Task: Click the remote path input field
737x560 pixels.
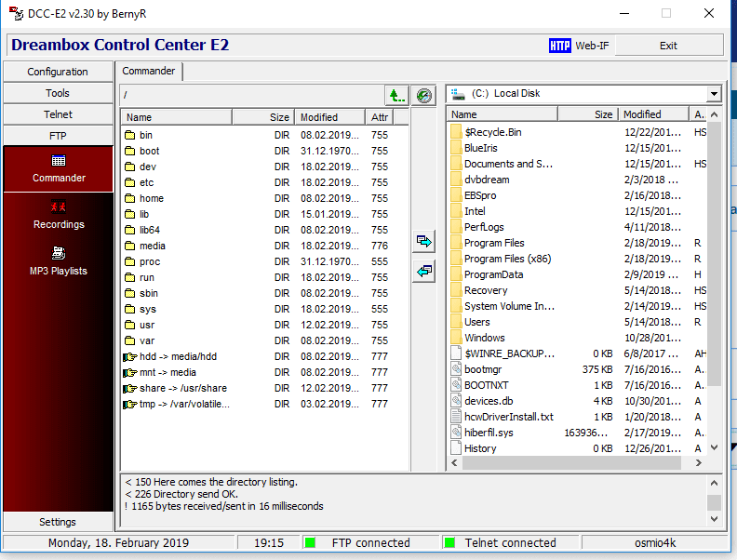Action: click(x=252, y=96)
